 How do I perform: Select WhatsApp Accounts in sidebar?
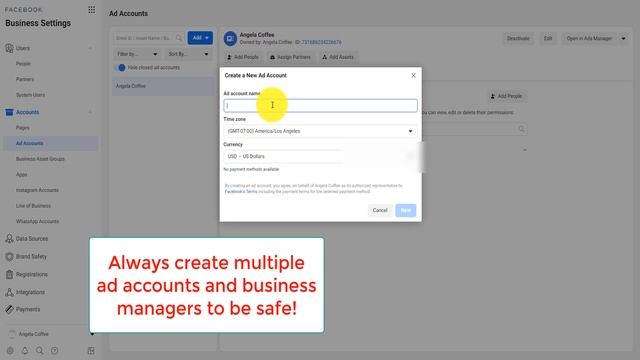tap(37, 221)
